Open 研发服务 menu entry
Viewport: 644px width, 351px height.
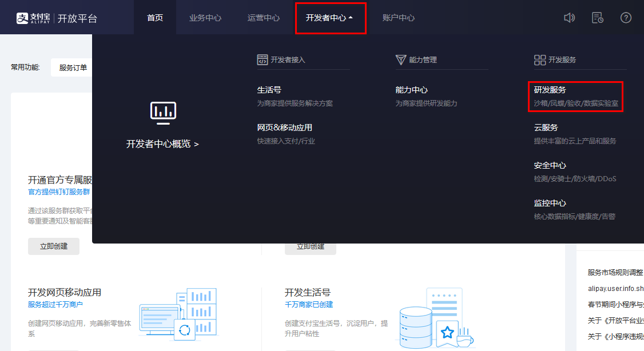click(x=550, y=90)
